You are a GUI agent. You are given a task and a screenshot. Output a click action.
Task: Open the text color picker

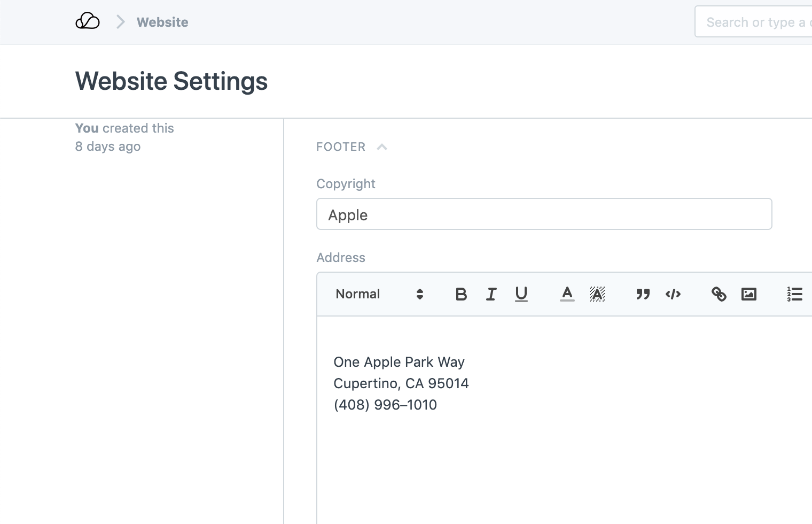[x=567, y=294]
